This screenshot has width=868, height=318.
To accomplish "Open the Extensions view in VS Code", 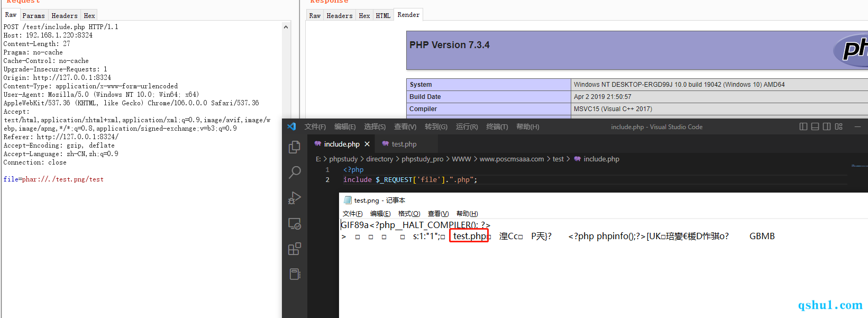I will [295, 249].
